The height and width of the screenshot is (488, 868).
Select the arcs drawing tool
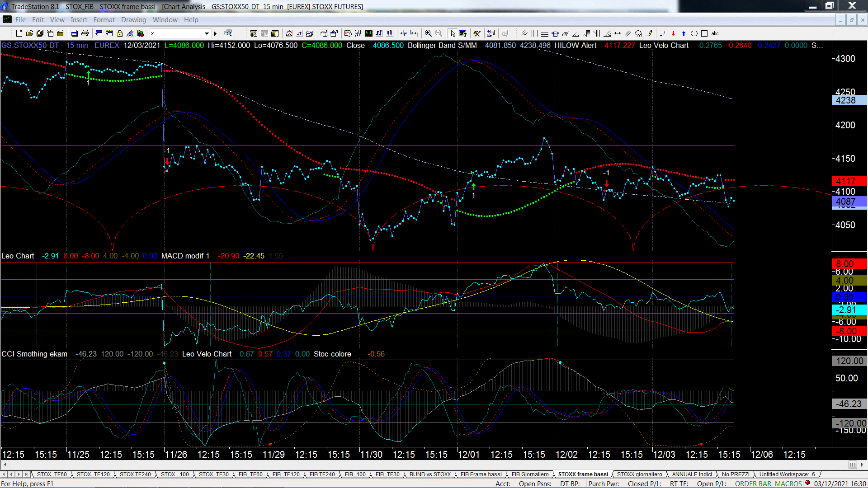(638, 33)
